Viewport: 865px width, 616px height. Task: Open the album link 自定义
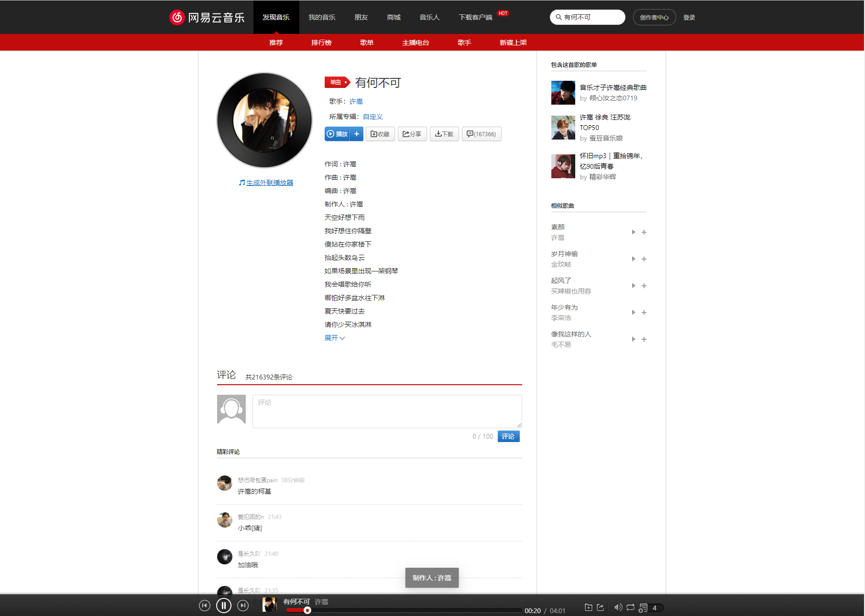[372, 117]
